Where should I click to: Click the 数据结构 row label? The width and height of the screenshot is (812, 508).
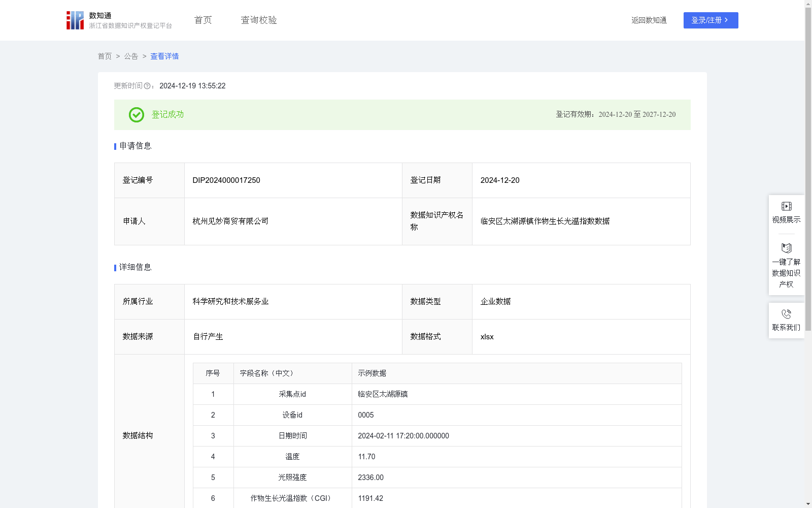pyautogui.click(x=138, y=436)
